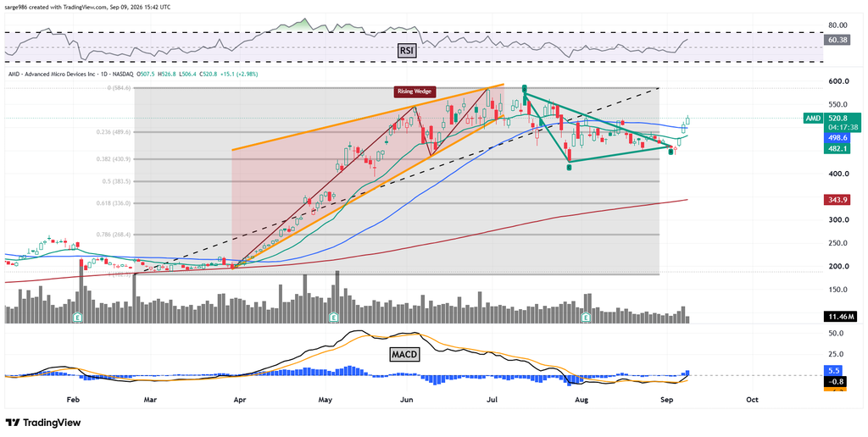868x437 pixels.
Task: Click the 0.382 (430.9) Fibonacci label
Action: [x=116, y=159]
